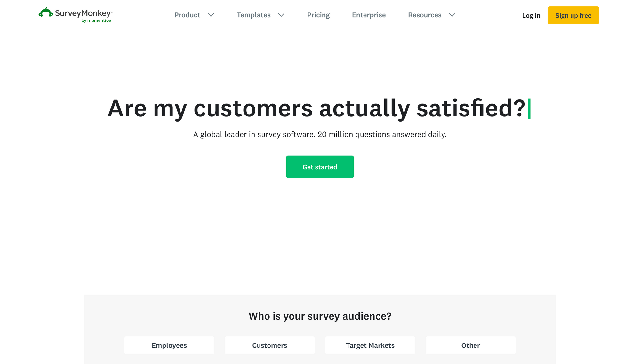Click the Pricing menu item
This screenshot has height=364, width=640.
(319, 14)
